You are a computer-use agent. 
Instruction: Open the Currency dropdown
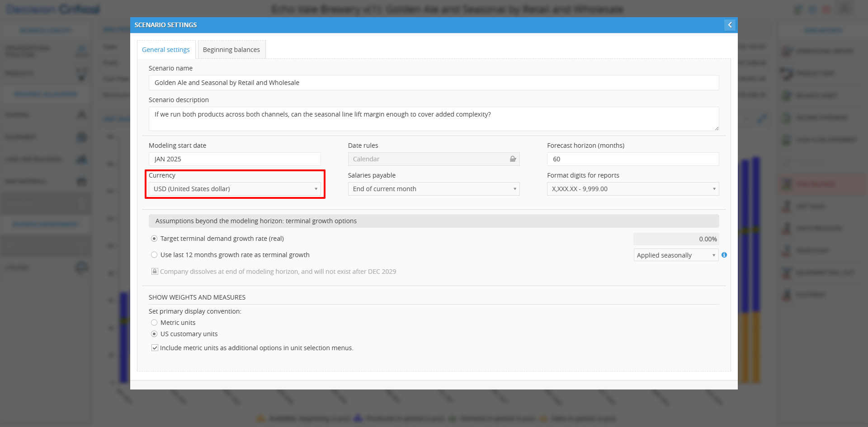235,189
